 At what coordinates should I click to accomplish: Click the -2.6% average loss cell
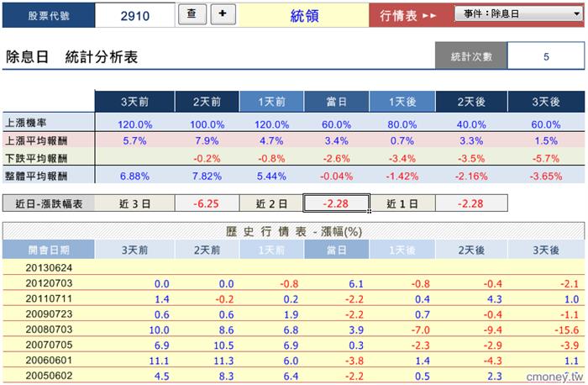pos(336,158)
